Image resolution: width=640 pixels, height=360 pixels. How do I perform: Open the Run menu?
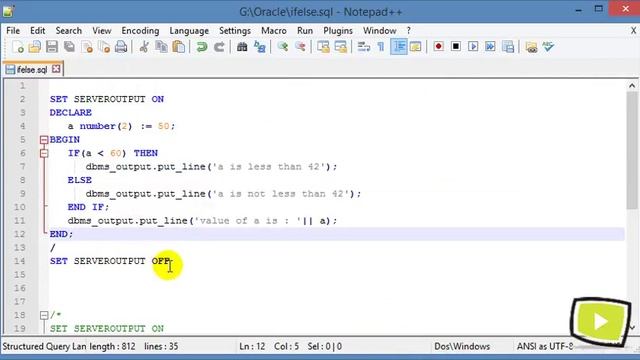point(305,31)
